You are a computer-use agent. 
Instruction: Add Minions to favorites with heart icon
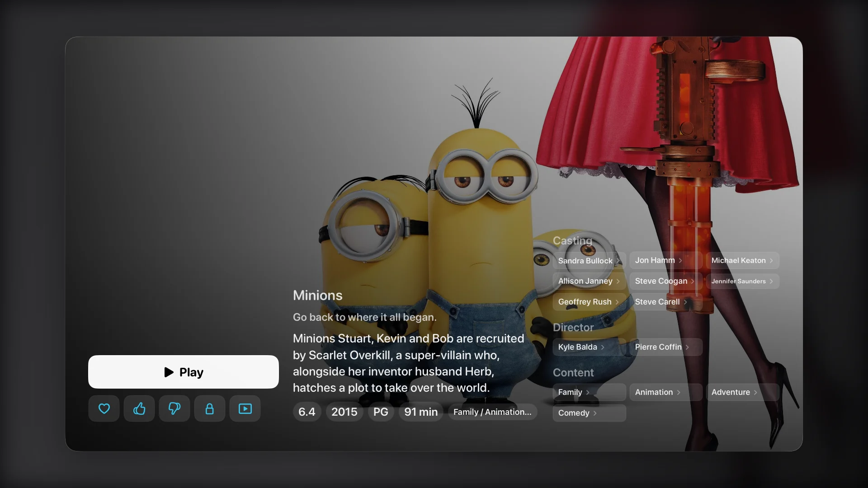(x=104, y=408)
